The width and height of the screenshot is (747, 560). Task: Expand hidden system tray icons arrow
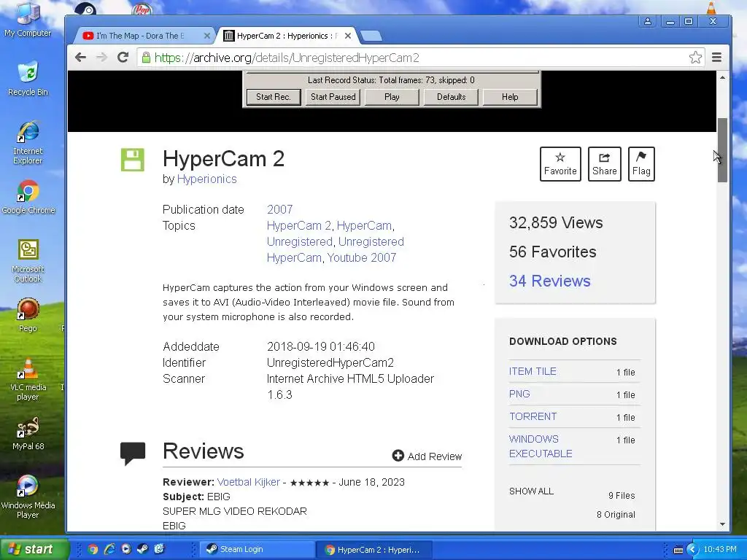point(692,550)
